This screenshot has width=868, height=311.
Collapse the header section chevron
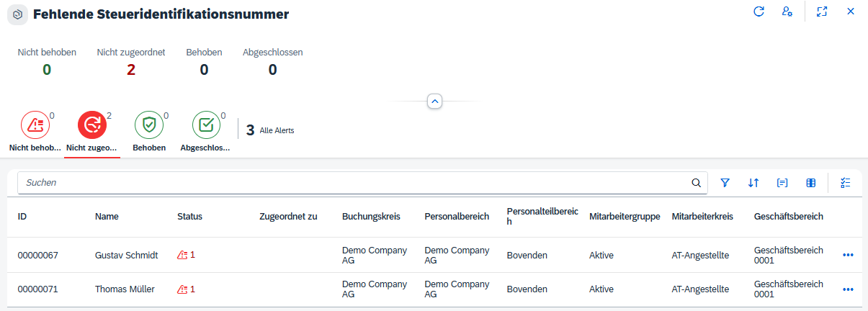point(434,102)
